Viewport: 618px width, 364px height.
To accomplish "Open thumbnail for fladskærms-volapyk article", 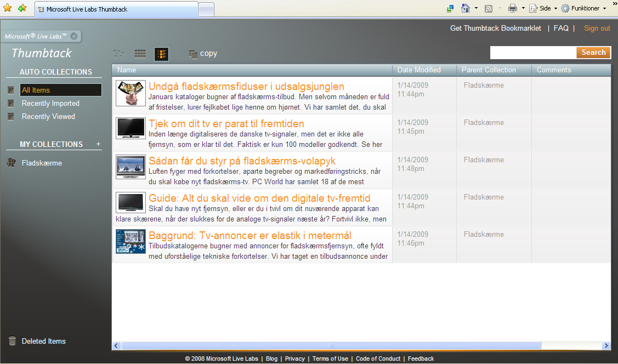I will (131, 167).
